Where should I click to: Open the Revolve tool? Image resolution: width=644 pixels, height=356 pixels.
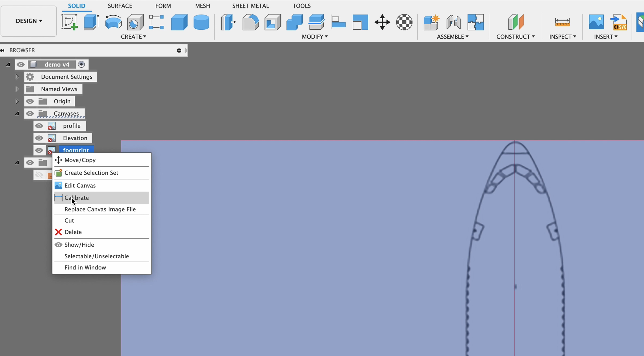pos(113,22)
